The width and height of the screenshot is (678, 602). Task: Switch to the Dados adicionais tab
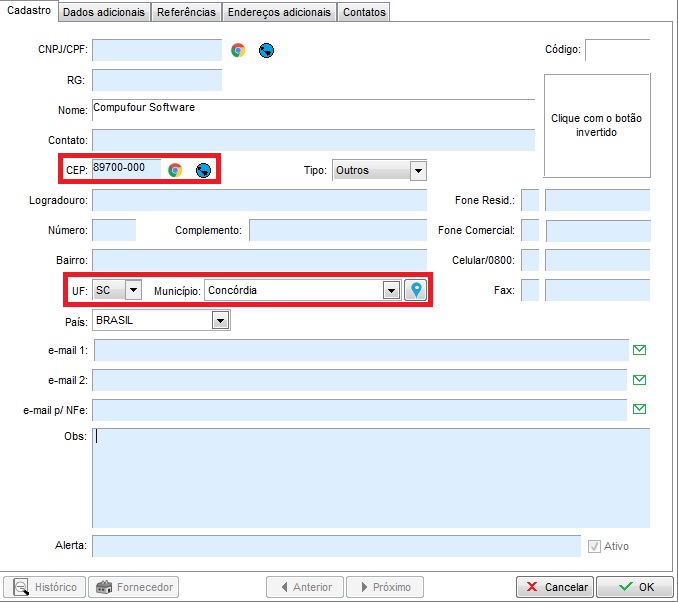[105, 12]
